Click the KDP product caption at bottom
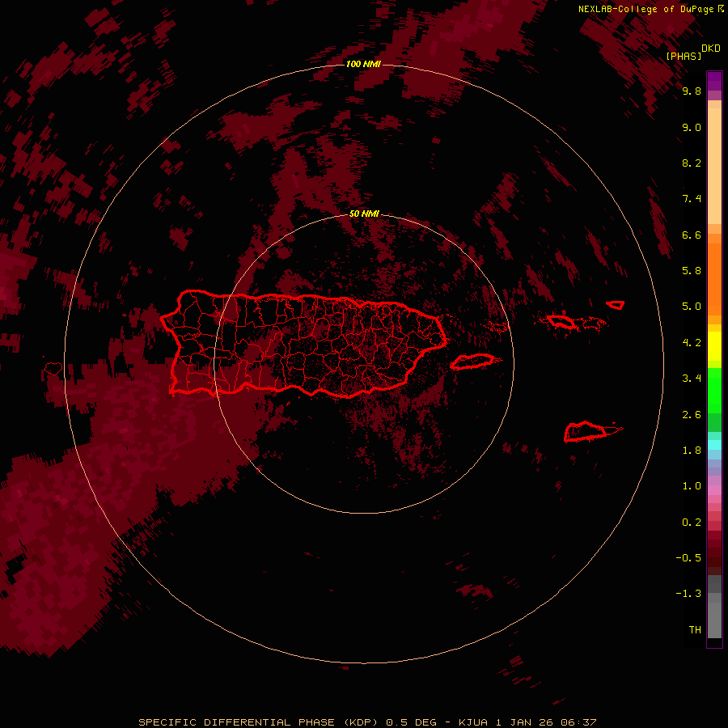 pyautogui.click(x=367, y=722)
